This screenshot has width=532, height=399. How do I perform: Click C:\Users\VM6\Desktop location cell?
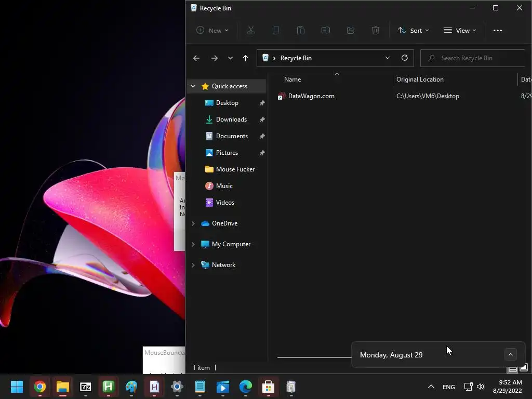428,96
